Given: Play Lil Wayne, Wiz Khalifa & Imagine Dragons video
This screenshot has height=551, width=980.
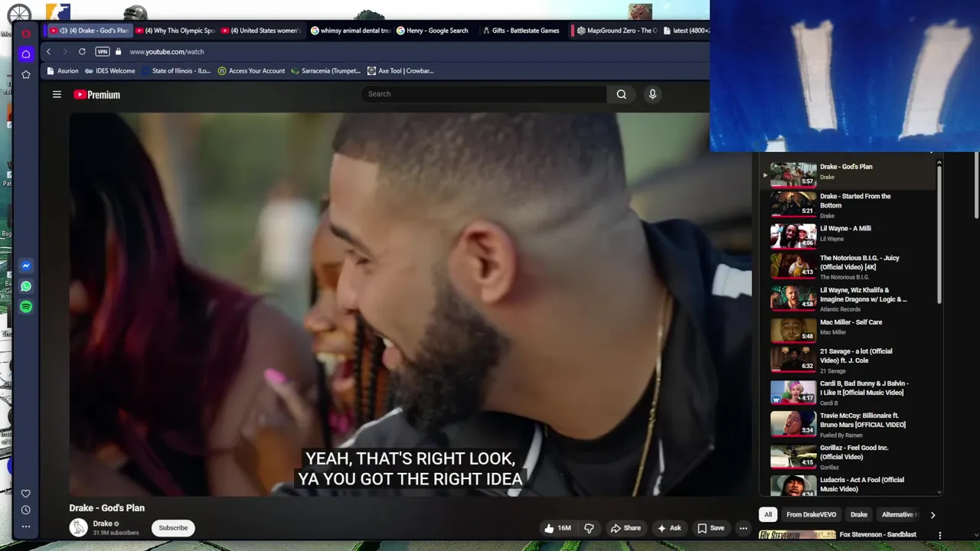Looking at the screenshot, I should coord(849,298).
